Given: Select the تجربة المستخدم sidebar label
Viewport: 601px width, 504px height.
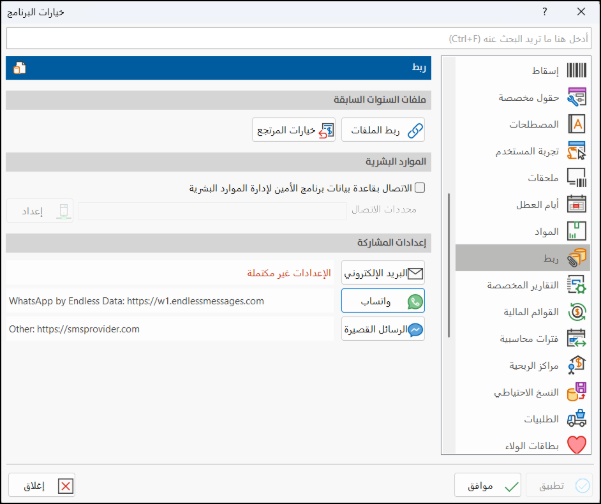Looking at the screenshot, I should tap(527, 151).
